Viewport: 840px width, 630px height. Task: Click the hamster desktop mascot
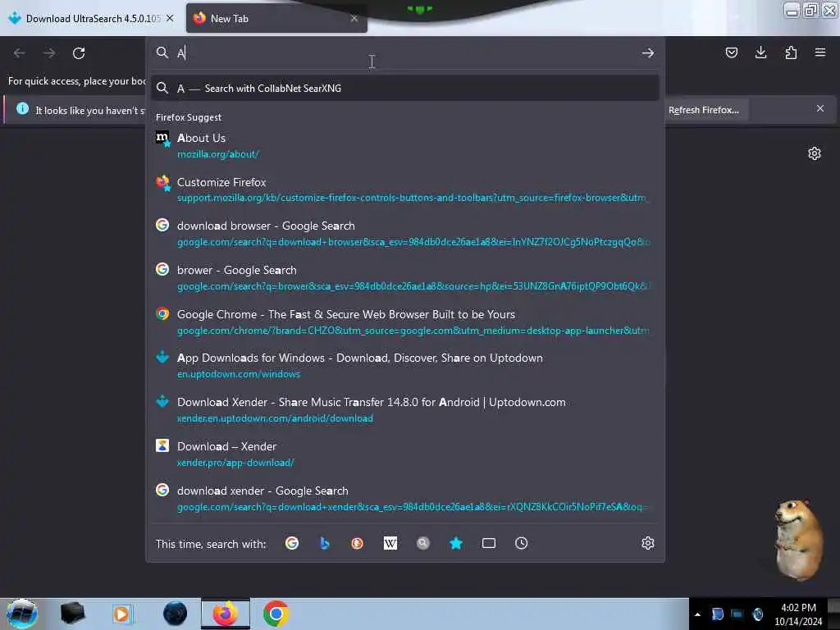tap(799, 540)
